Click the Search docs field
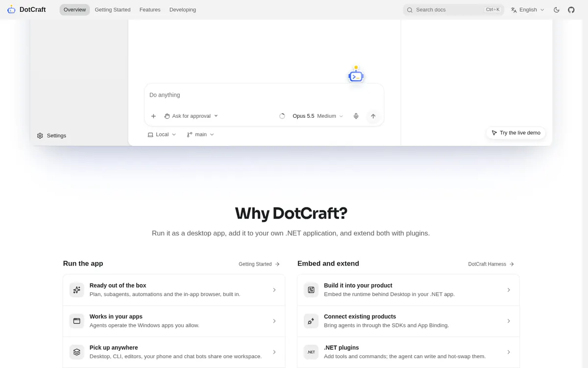Viewport: 588px width, 368px height. click(453, 10)
